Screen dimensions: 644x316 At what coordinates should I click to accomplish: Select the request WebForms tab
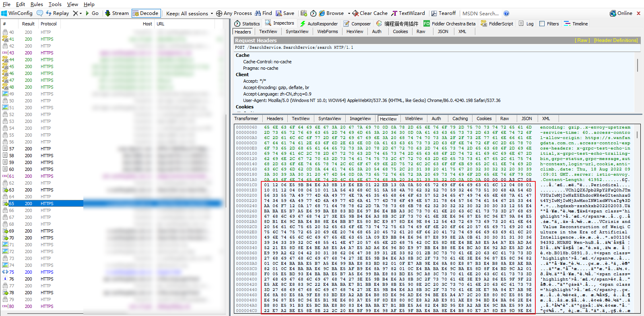click(x=327, y=31)
